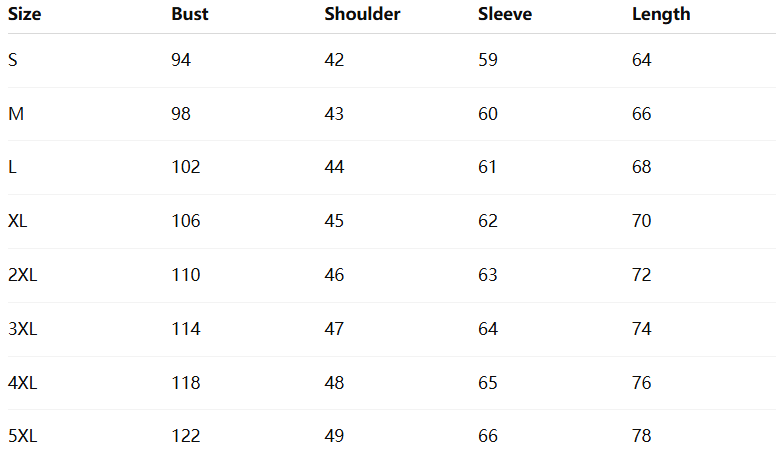
Task: Click sleeve value 59 for size S
Action: (488, 60)
